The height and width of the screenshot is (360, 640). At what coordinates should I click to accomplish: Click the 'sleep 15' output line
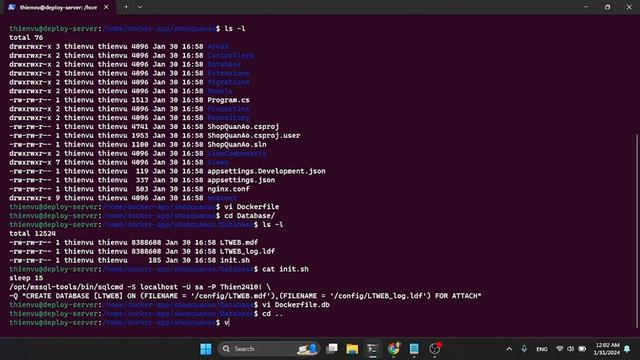(x=26, y=278)
